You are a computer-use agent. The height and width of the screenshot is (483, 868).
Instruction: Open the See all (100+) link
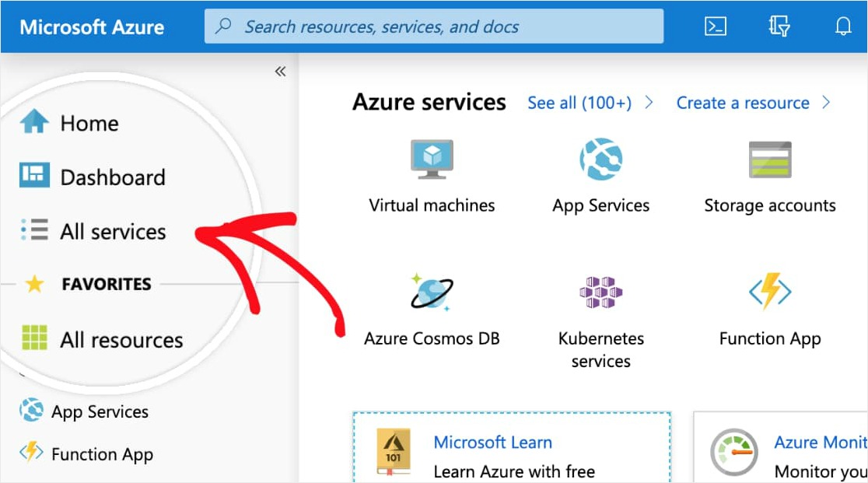(x=579, y=103)
